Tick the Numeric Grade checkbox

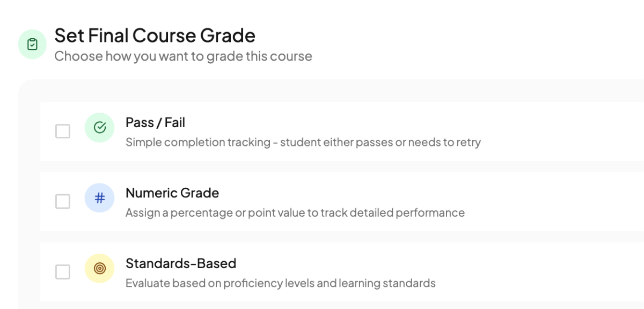pyautogui.click(x=63, y=201)
